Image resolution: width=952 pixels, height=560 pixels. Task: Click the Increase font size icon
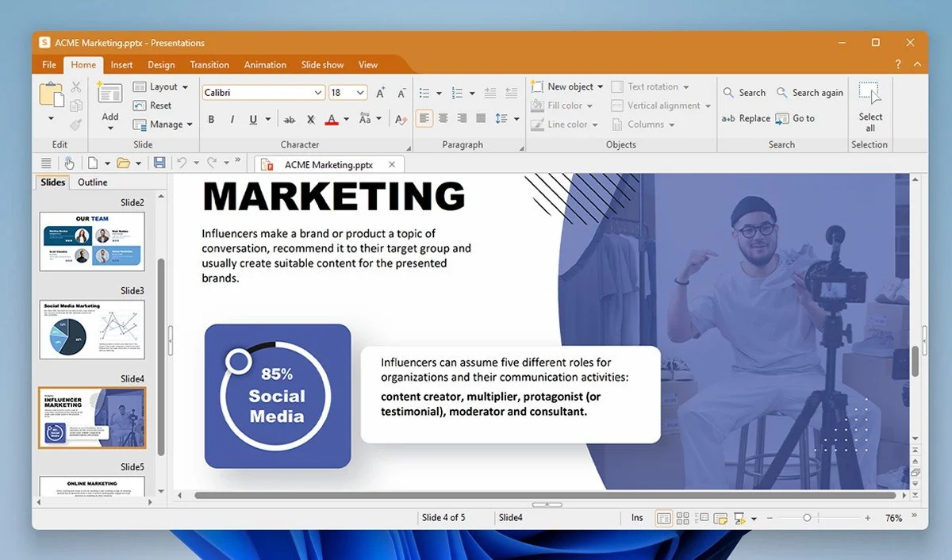coord(380,93)
